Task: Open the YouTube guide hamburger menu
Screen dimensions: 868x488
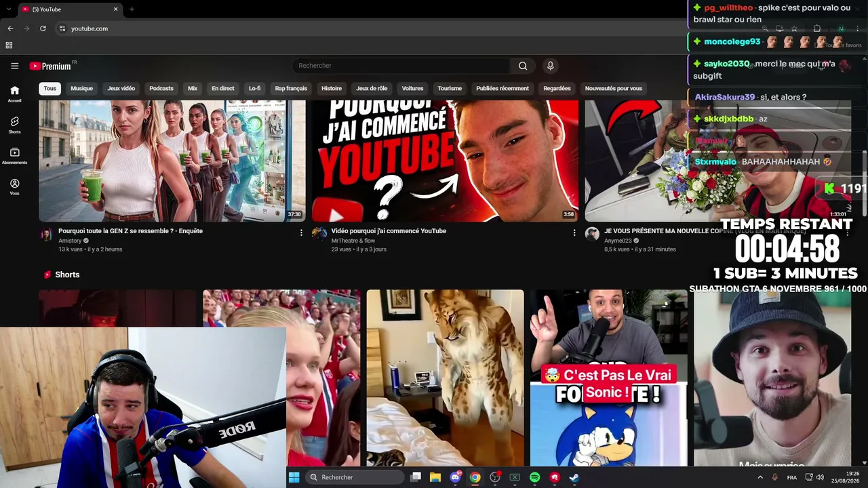Action: click(14, 66)
